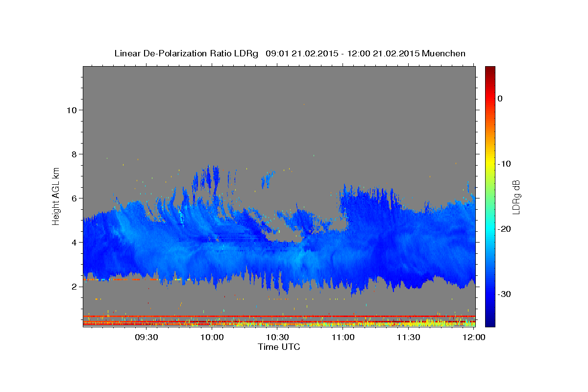Click the colorbar value label -10

tap(504, 164)
